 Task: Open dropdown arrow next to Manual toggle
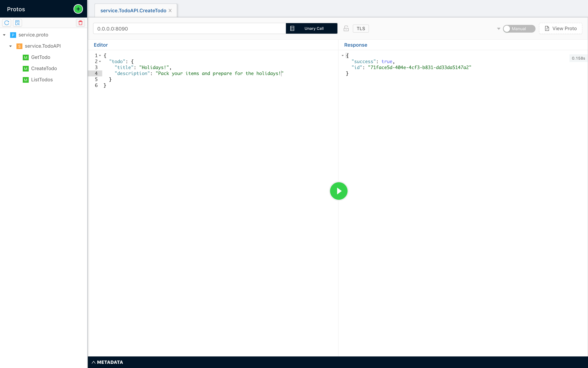click(499, 28)
